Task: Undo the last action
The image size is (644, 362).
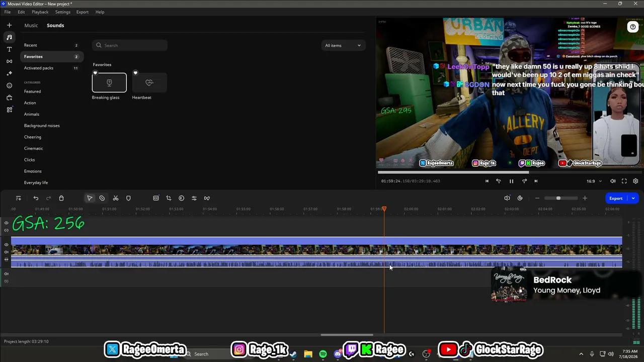Action: (36, 198)
